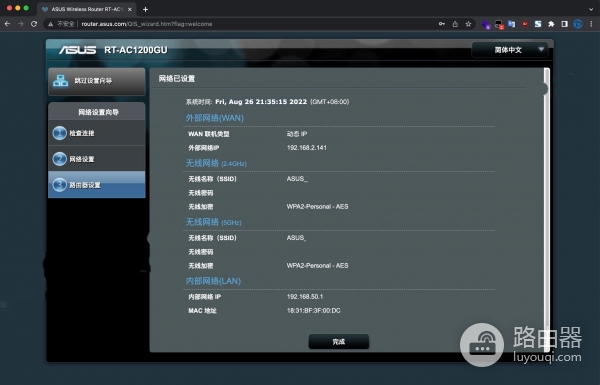Click the 跳过设置向导 button
This screenshot has height=385, width=600.
pyautogui.click(x=97, y=81)
